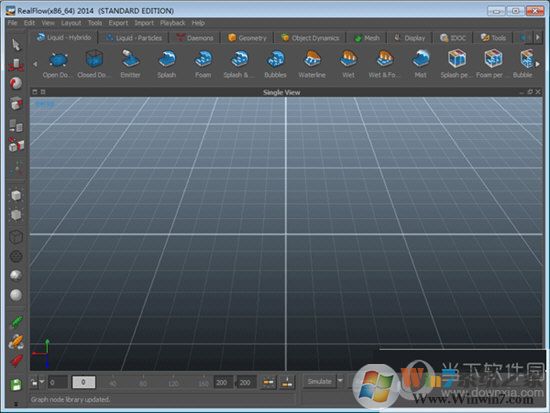Add a Wet node
This screenshot has width=550, height=413.
pyautogui.click(x=348, y=65)
